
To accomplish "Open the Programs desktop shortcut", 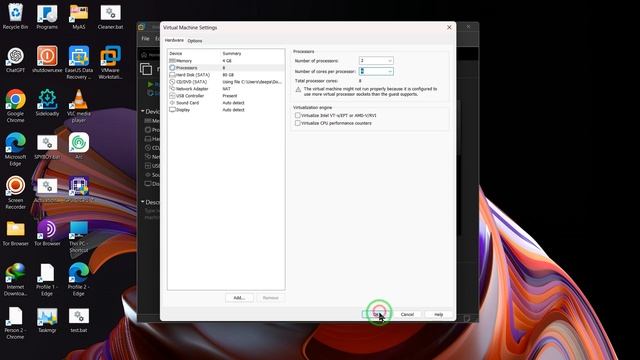I will click(47, 16).
